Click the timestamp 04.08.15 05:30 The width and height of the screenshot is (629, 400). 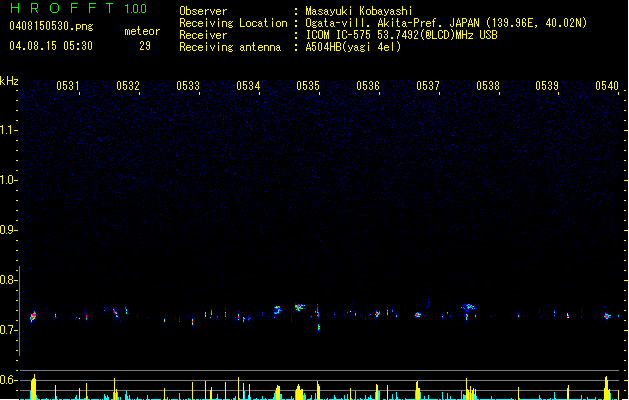[x=51, y=46]
